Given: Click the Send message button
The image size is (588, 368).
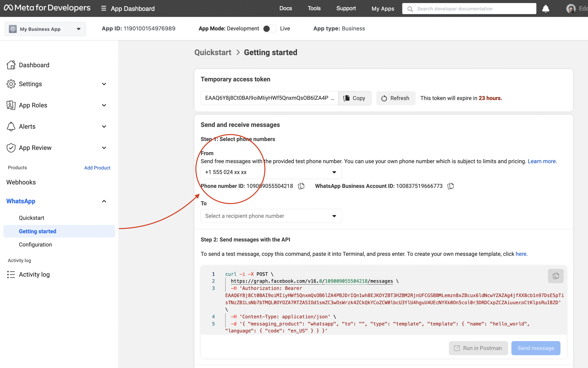Looking at the screenshot, I should pos(536,348).
